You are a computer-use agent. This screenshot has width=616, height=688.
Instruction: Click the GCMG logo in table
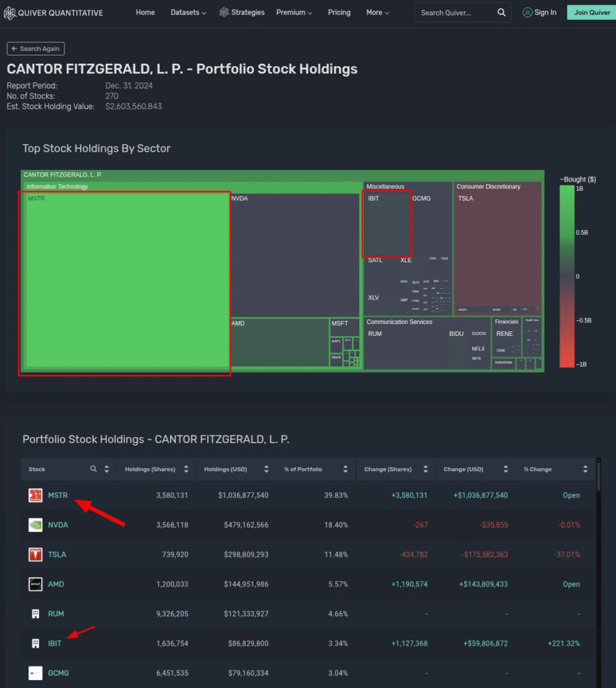[36, 673]
